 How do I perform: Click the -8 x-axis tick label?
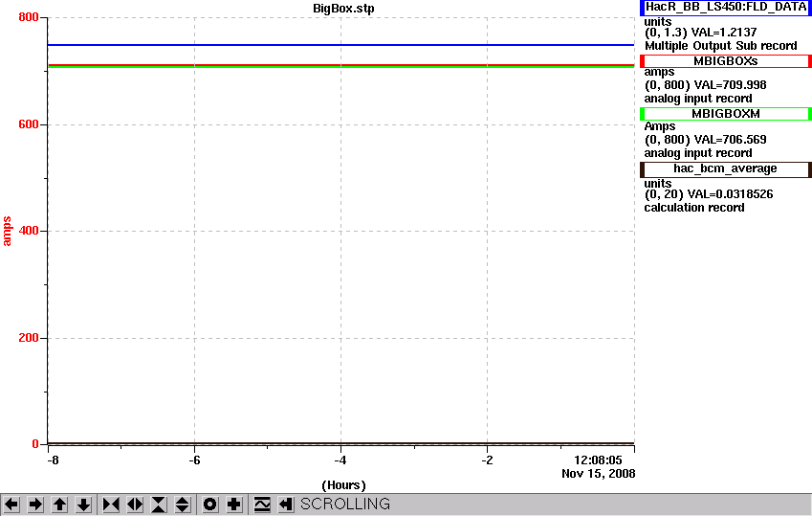(x=53, y=460)
